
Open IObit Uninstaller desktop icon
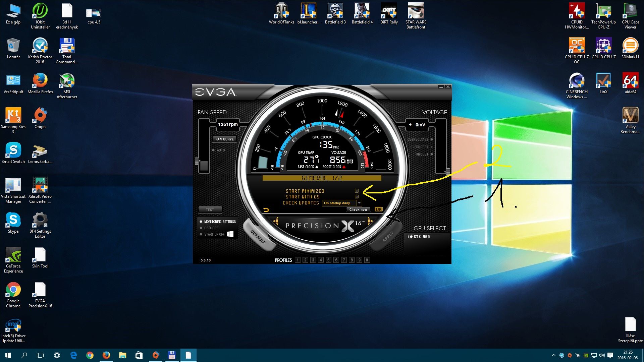click(40, 16)
